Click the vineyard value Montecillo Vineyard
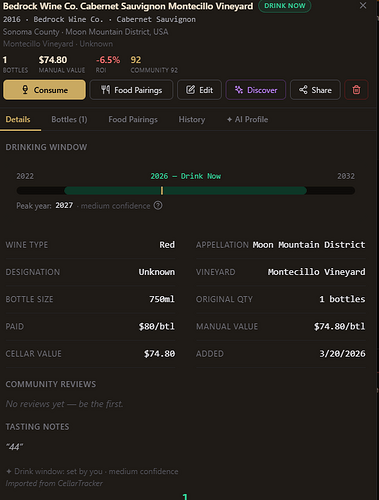 point(316,272)
